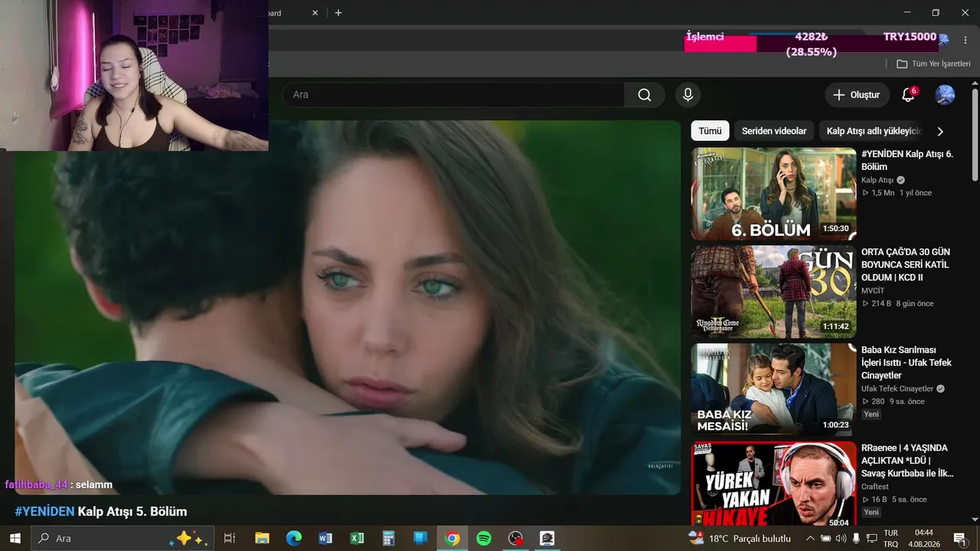Focus the YouTube Ara search field
The height and width of the screenshot is (551, 980).
(453, 95)
